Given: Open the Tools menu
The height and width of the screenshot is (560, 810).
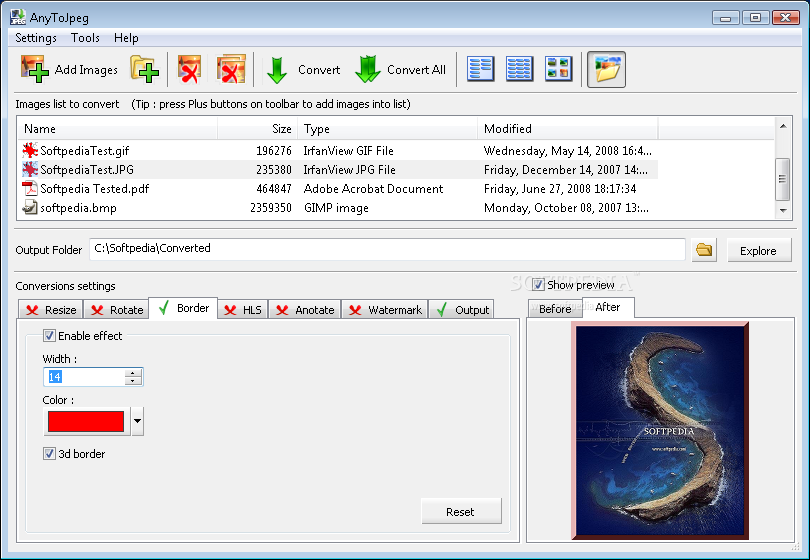Looking at the screenshot, I should (85, 38).
